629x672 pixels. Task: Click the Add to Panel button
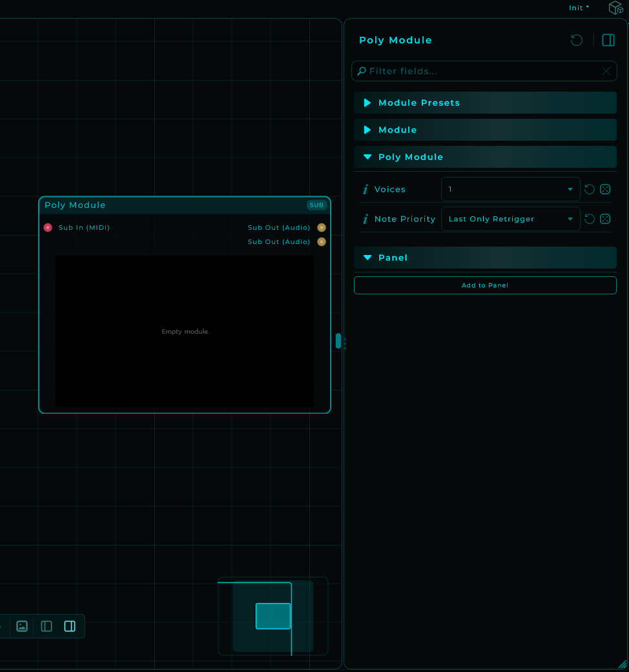[x=485, y=285]
